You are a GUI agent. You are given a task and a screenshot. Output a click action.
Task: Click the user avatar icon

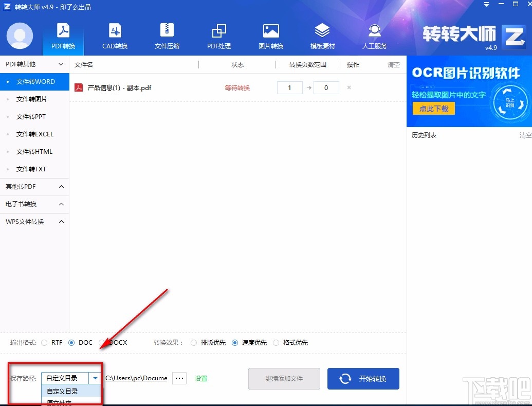(19, 36)
